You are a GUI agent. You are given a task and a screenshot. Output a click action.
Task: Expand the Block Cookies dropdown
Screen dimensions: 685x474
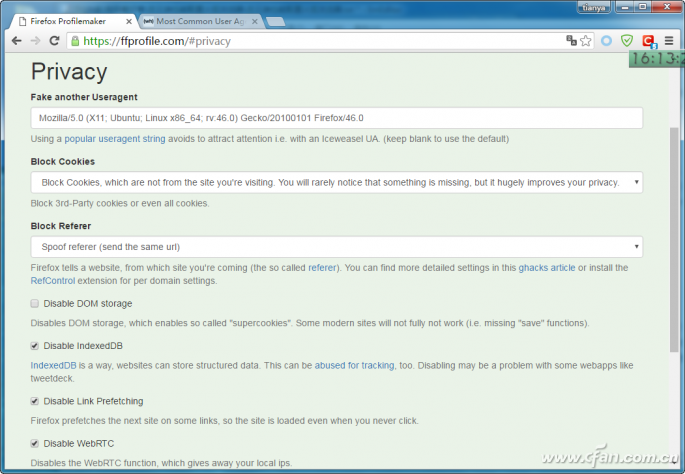(x=336, y=183)
